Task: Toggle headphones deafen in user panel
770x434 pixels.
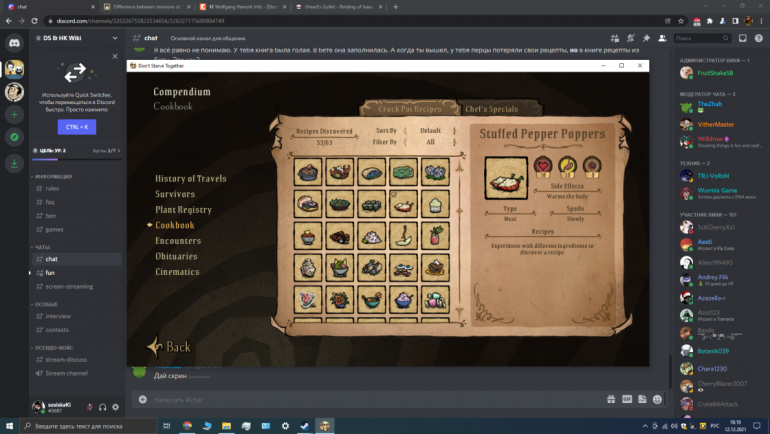Action: point(103,407)
